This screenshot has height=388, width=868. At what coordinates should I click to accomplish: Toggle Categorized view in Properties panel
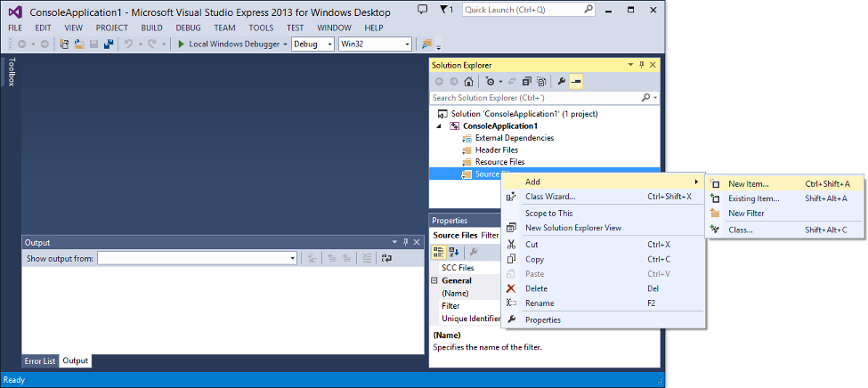pyautogui.click(x=439, y=252)
